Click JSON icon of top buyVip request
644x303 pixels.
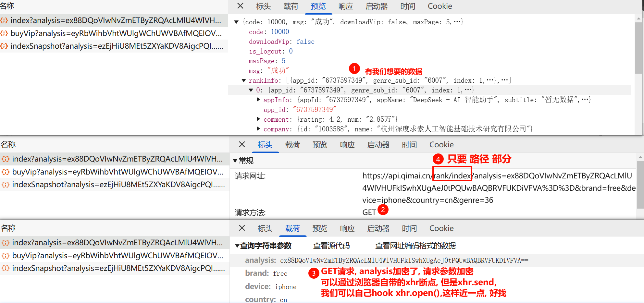(4, 33)
